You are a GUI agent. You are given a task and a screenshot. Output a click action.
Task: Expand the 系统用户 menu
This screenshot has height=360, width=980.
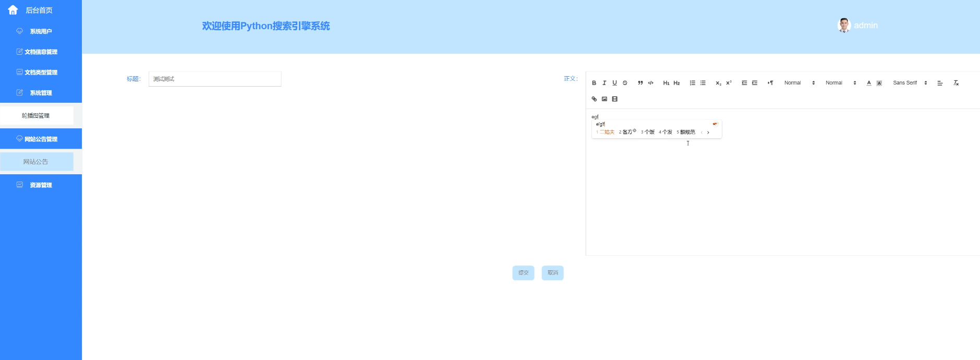point(41,31)
